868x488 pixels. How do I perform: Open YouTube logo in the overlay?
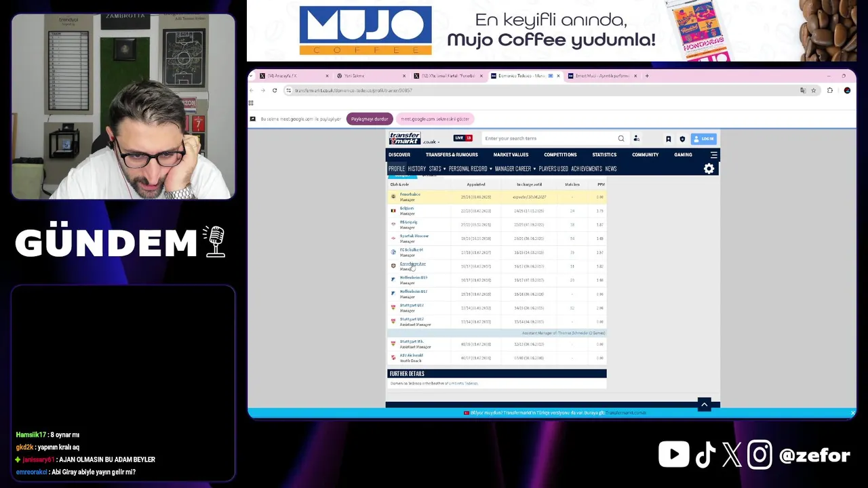(x=673, y=455)
